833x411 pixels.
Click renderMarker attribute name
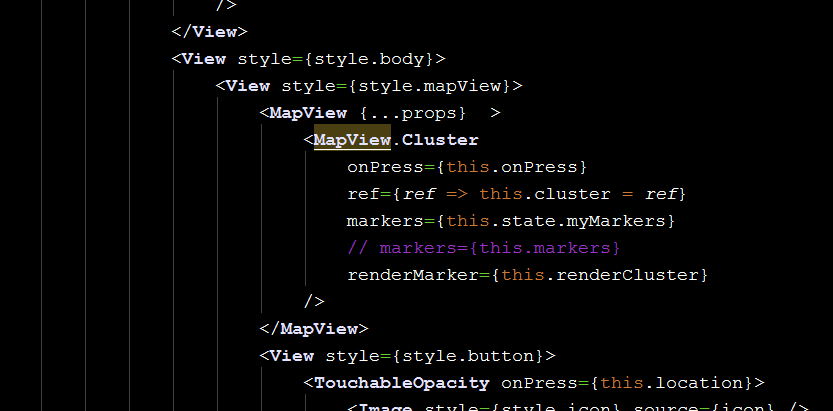coord(413,275)
